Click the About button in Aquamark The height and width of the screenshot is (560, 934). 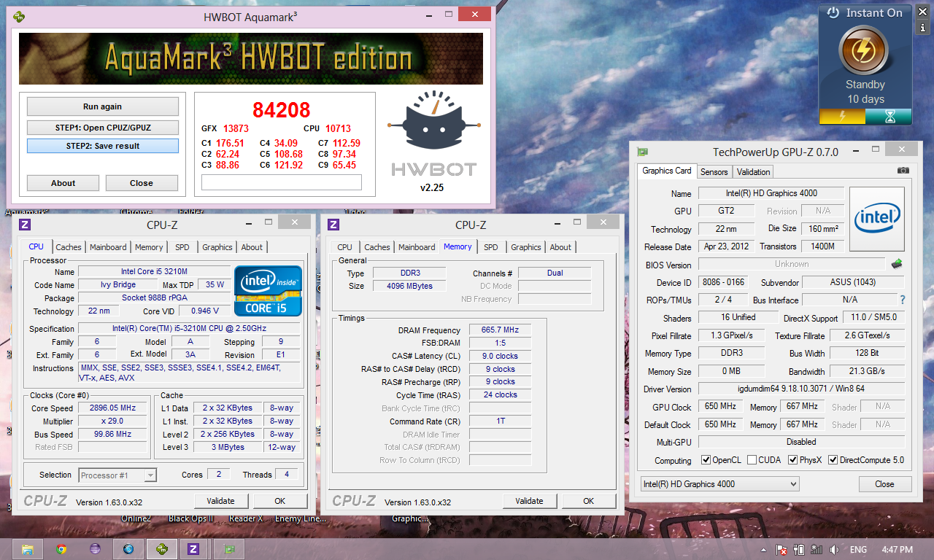[x=63, y=183]
